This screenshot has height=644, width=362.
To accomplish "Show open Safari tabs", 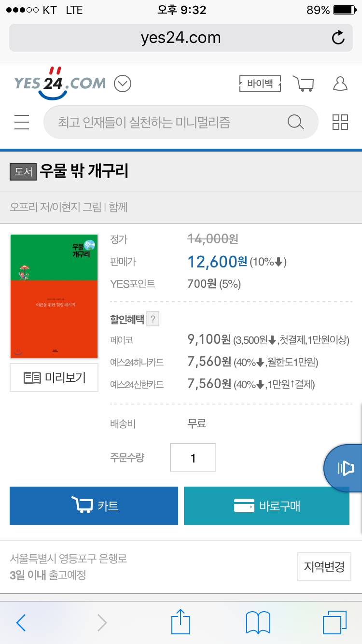I will pos(334,623).
